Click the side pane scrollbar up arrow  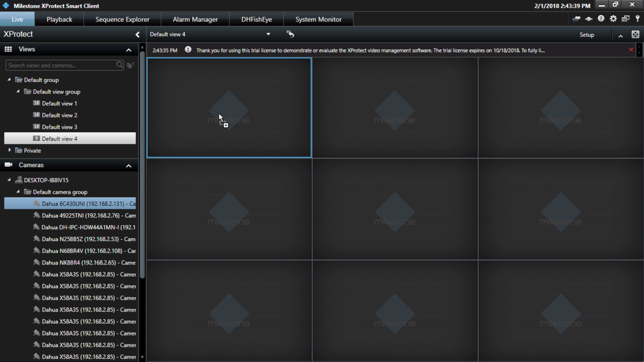(142, 47)
